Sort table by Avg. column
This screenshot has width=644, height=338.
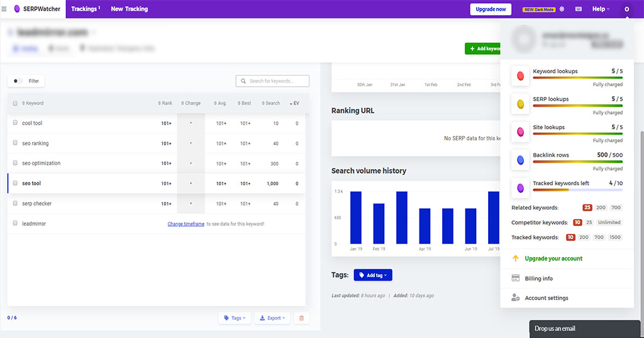click(220, 103)
